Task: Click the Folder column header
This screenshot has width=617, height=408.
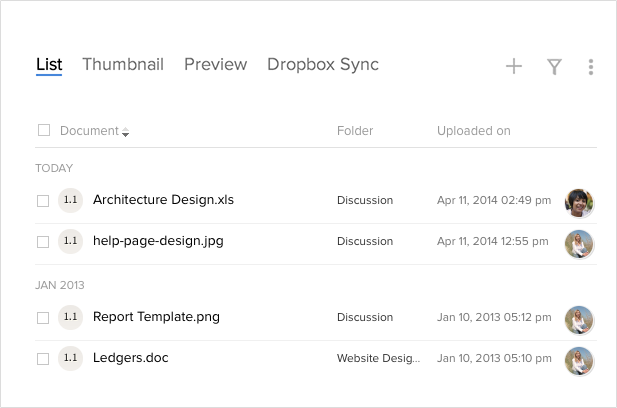Action: [355, 131]
